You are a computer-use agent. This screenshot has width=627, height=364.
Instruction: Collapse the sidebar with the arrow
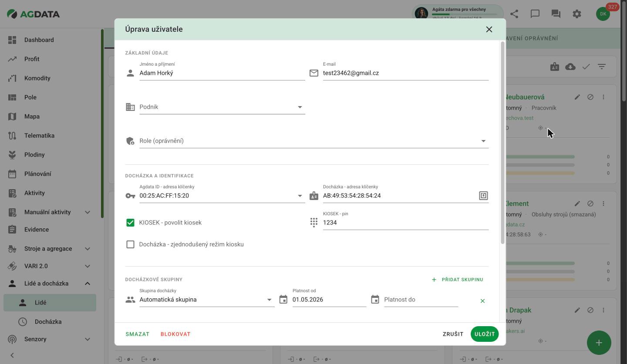12,355
